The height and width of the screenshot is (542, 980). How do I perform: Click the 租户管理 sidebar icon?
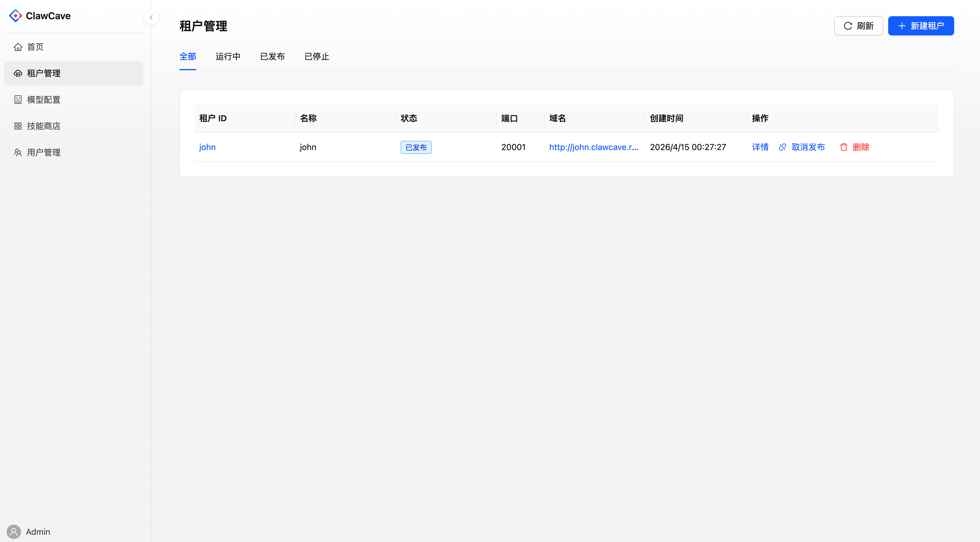(18, 73)
